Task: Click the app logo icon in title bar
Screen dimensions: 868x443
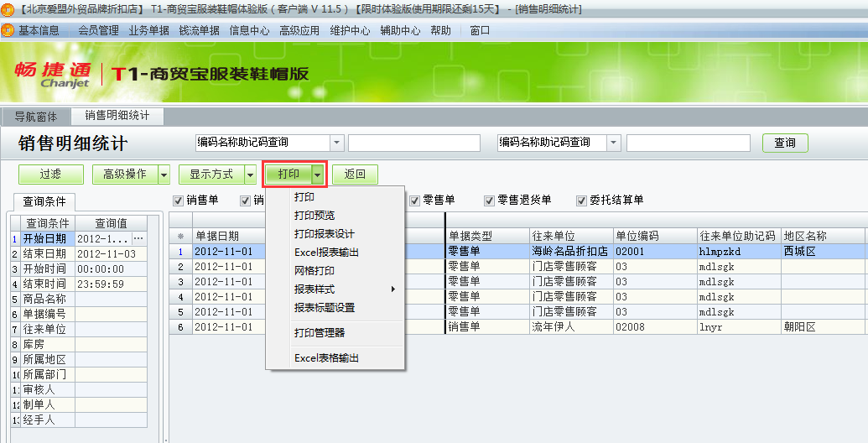Action: click(8, 9)
